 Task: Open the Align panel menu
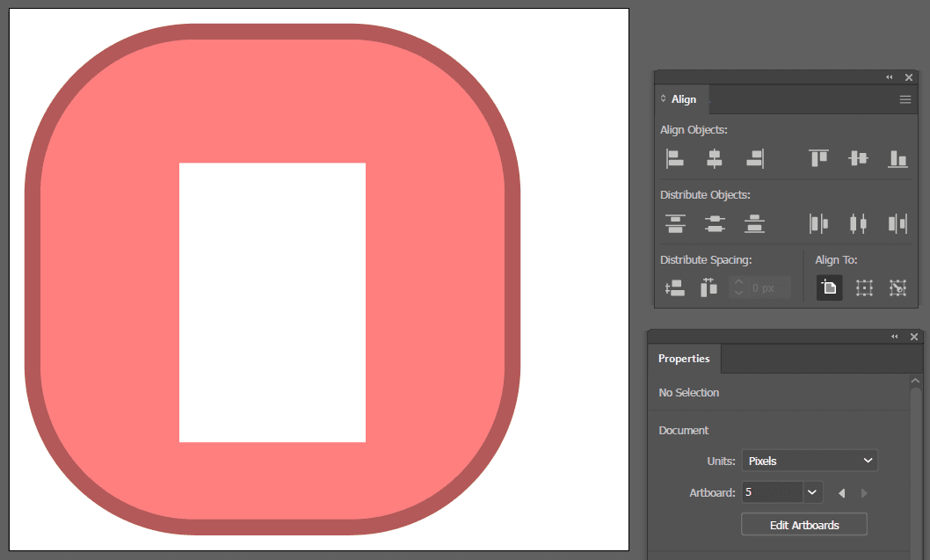pyautogui.click(x=905, y=99)
